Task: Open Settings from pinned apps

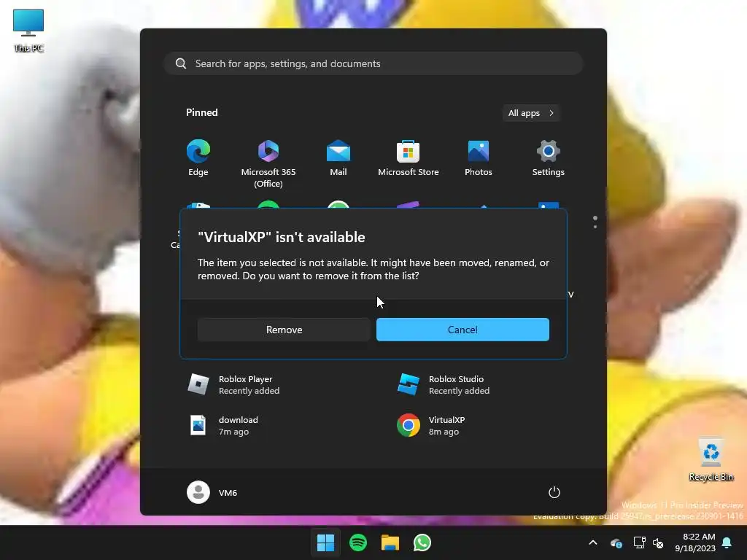Action: point(549,158)
